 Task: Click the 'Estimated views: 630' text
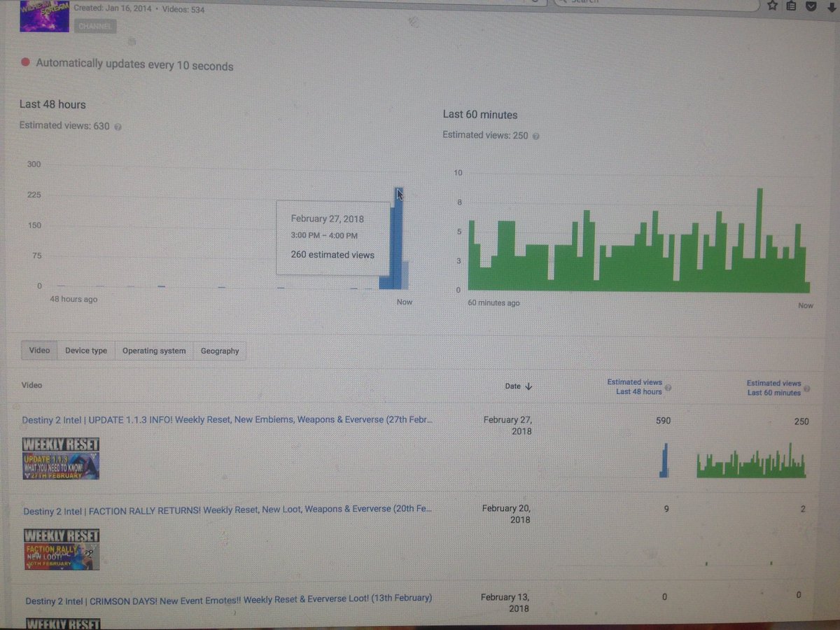(64, 127)
